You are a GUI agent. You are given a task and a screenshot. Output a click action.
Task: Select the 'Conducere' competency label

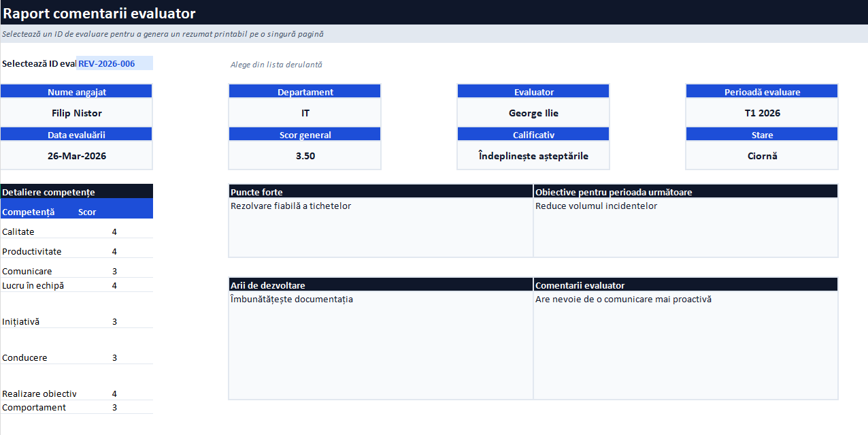[24, 357]
